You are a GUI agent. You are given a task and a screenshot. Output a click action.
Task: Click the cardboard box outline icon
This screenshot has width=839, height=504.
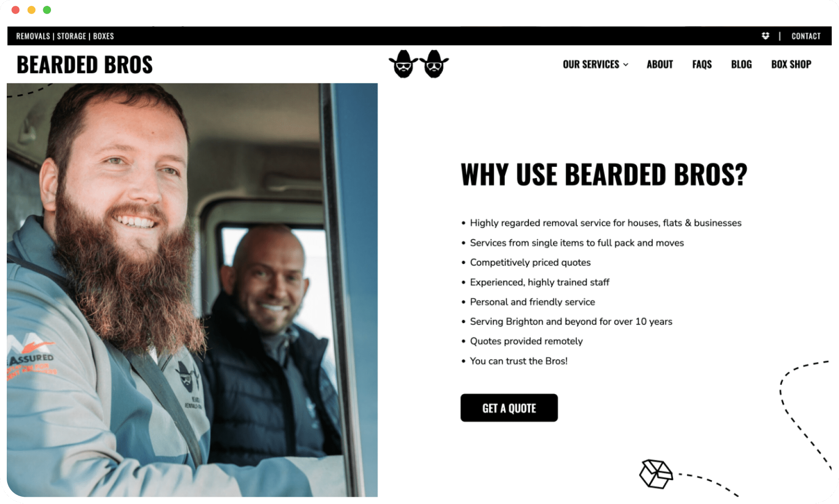656,474
